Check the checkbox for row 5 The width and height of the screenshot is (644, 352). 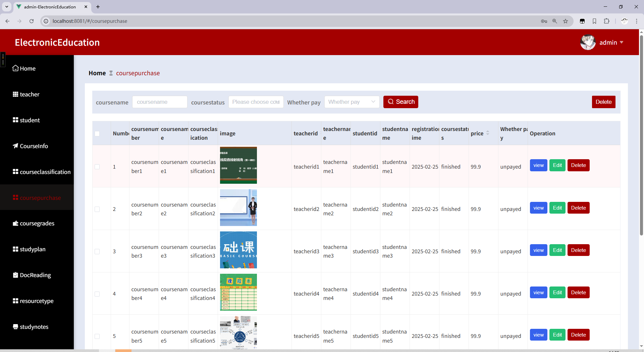pos(97,336)
